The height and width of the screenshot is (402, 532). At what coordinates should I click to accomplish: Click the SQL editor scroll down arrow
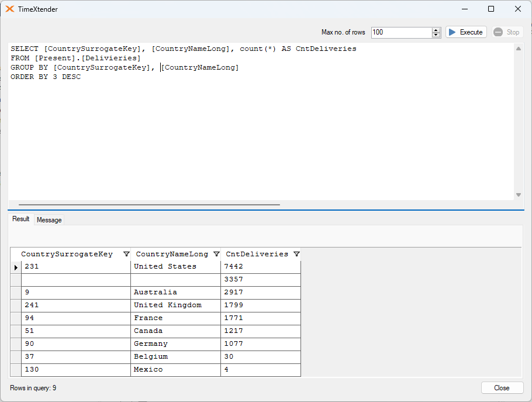519,194
